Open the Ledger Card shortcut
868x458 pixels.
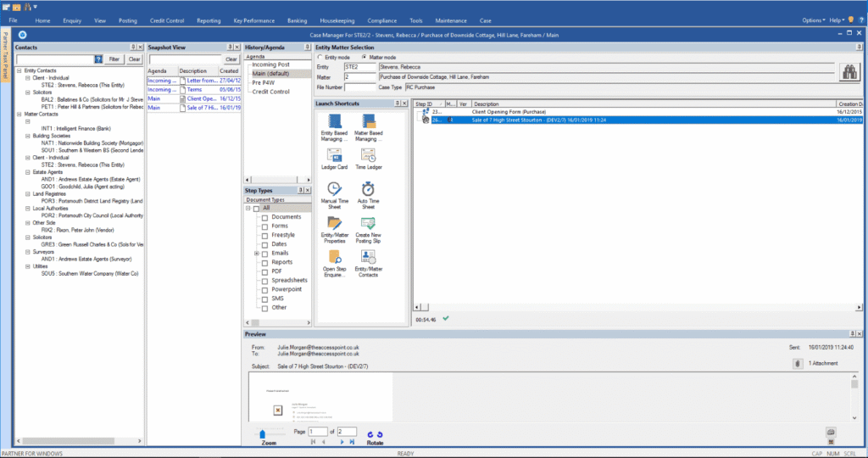click(335, 155)
